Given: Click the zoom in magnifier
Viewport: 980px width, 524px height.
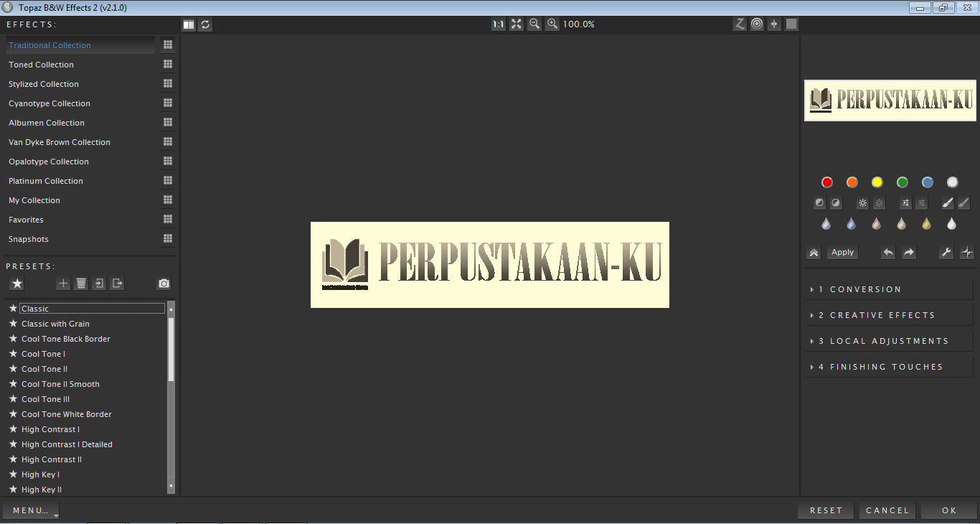Looking at the screenshot, I should pyautogui.click(x=552, y=24).
